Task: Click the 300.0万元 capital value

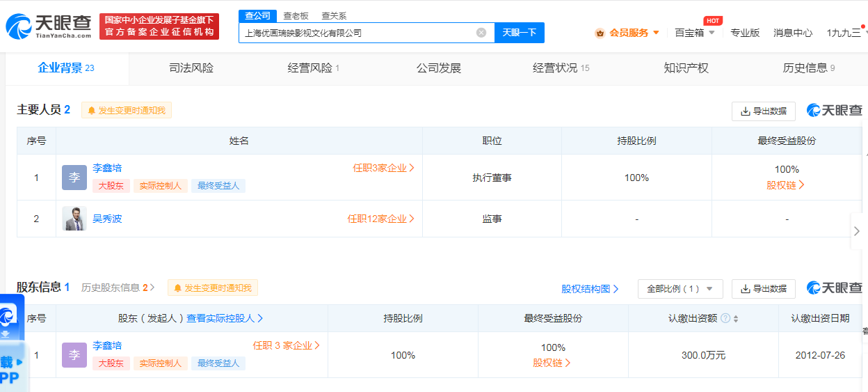Action: pyautogui.click(x=703, y=355)
